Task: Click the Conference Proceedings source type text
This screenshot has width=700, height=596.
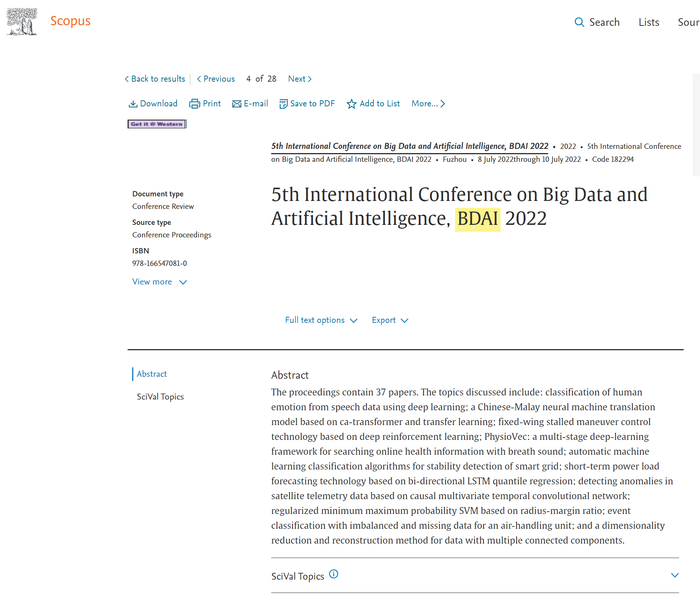Action: click(172, 235)
